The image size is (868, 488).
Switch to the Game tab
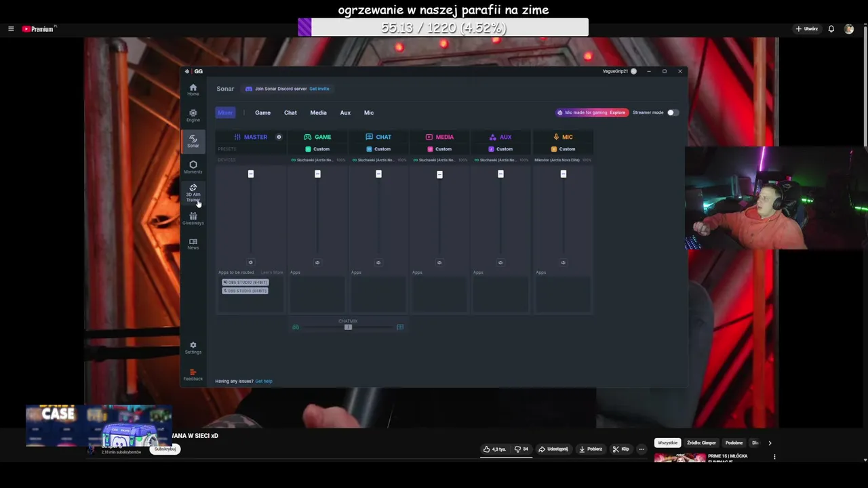coord(262,113)
